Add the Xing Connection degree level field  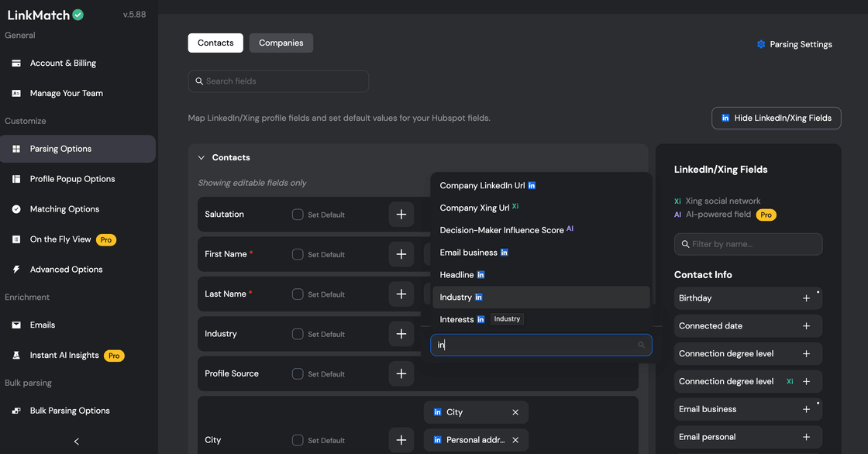[x=806, y=381]
